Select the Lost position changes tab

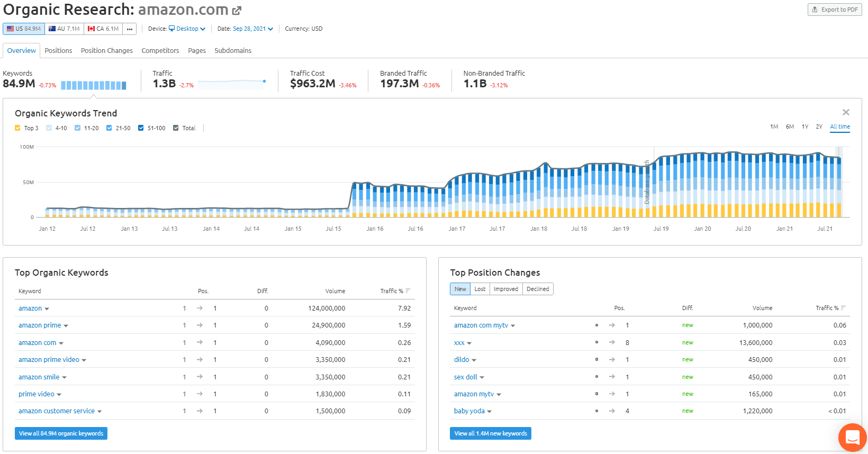pos(480,289)
